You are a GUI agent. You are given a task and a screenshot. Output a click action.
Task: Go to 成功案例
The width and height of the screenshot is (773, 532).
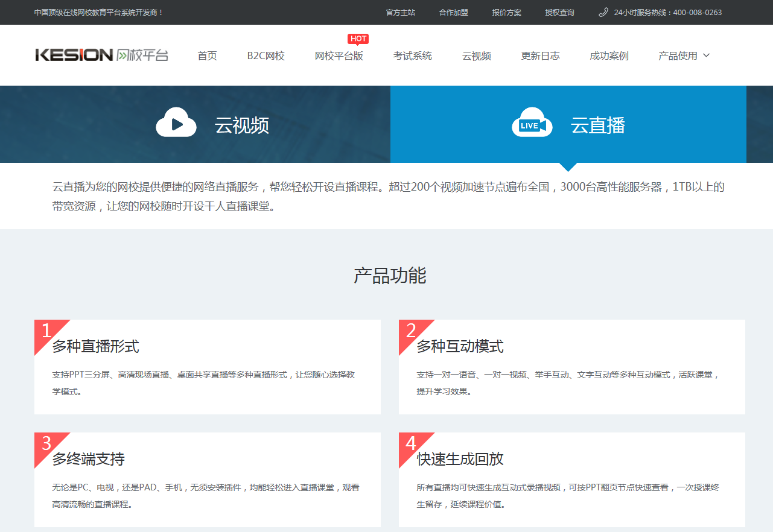click(x=609, y=55)
